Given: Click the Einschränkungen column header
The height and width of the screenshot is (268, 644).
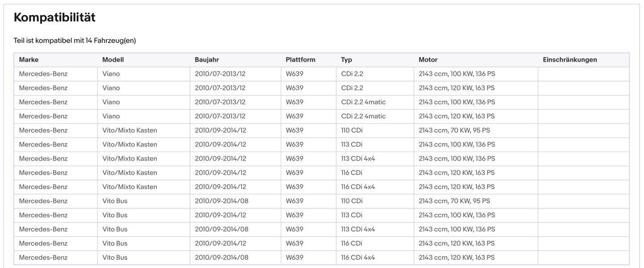Looking at the screenshot, I should [x=570, y=60].
